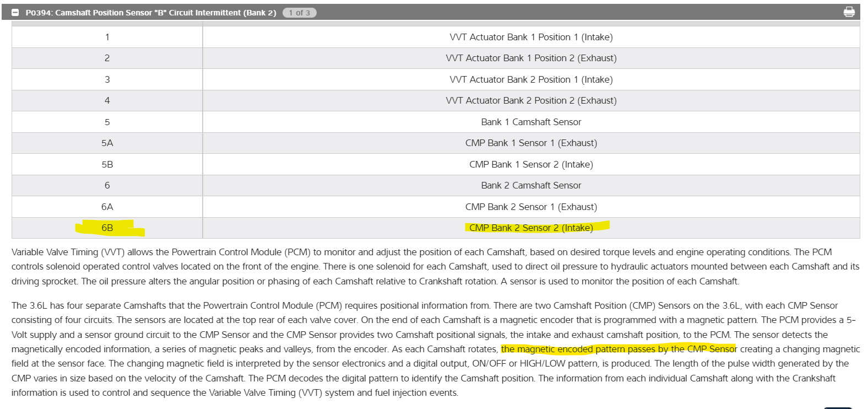
Task: Click the printer icon in the header
Action: [x=849, y=12]
